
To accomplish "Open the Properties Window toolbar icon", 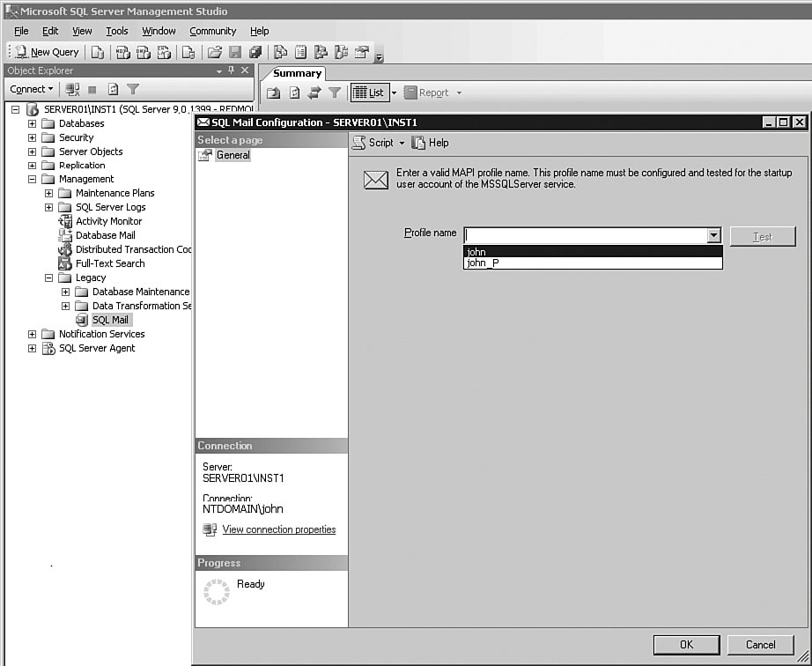I will (x=362, y=52).
